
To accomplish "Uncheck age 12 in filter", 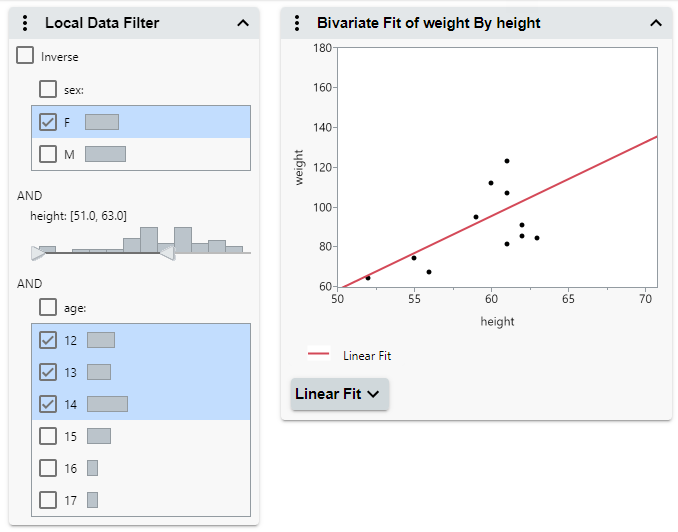I will pos(48,340).
